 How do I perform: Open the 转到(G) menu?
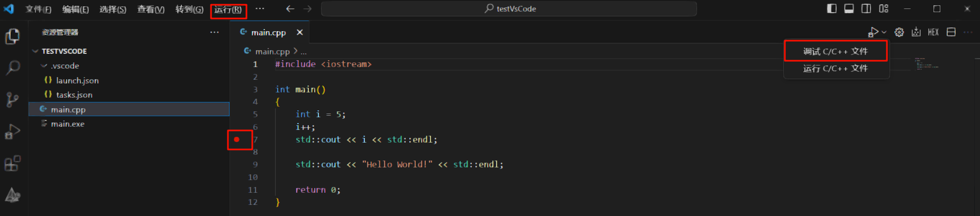189,9
